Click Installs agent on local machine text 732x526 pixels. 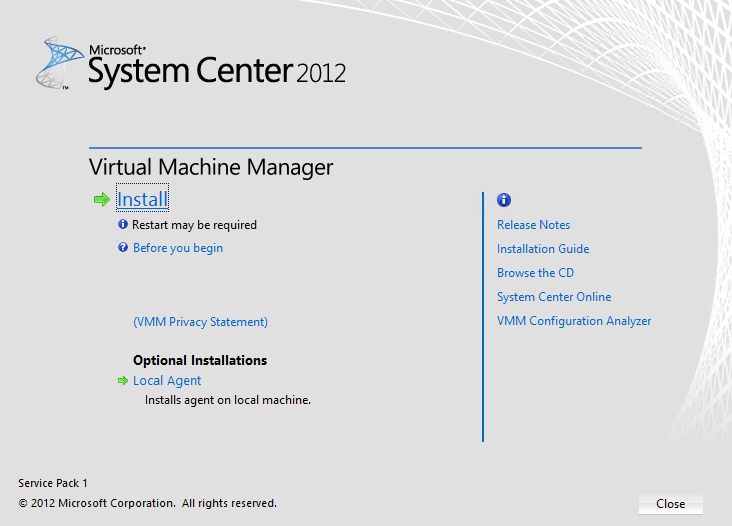tap(228, 400)
